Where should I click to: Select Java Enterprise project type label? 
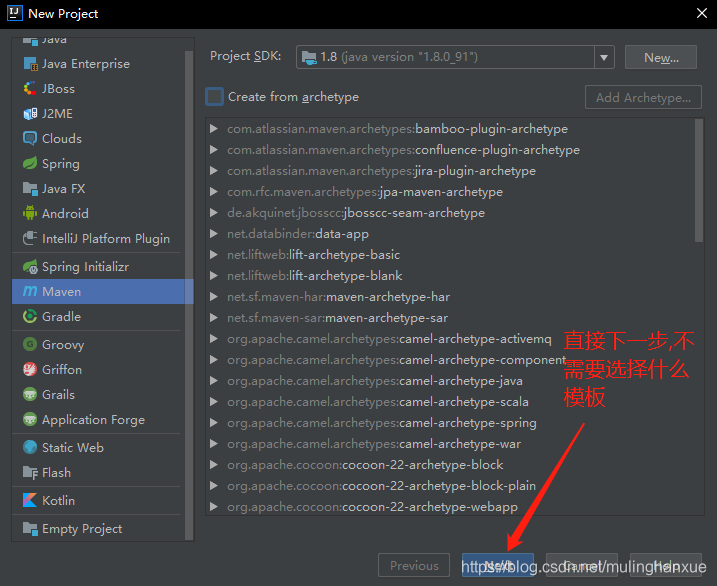86,64
